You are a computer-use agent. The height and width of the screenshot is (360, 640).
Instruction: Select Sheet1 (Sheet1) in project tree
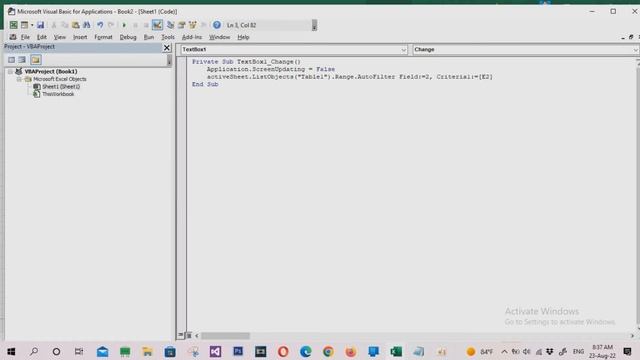[61, 87]
